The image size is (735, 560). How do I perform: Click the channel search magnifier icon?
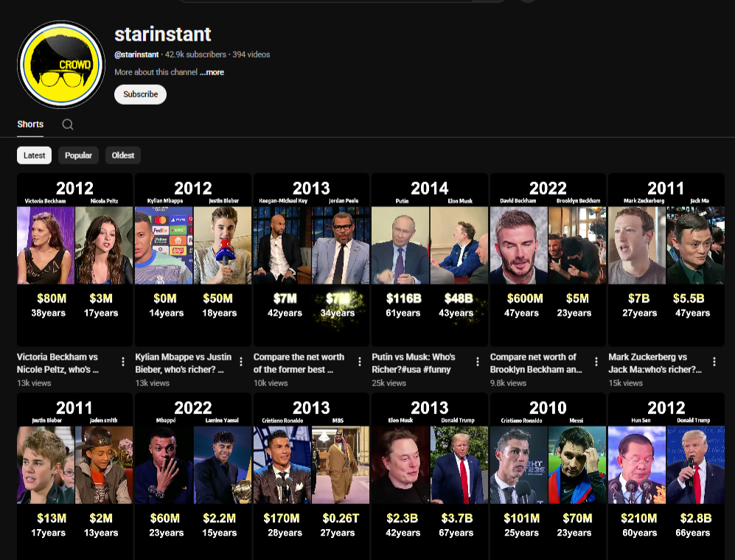pyautogui.click(x=68, y=125)
